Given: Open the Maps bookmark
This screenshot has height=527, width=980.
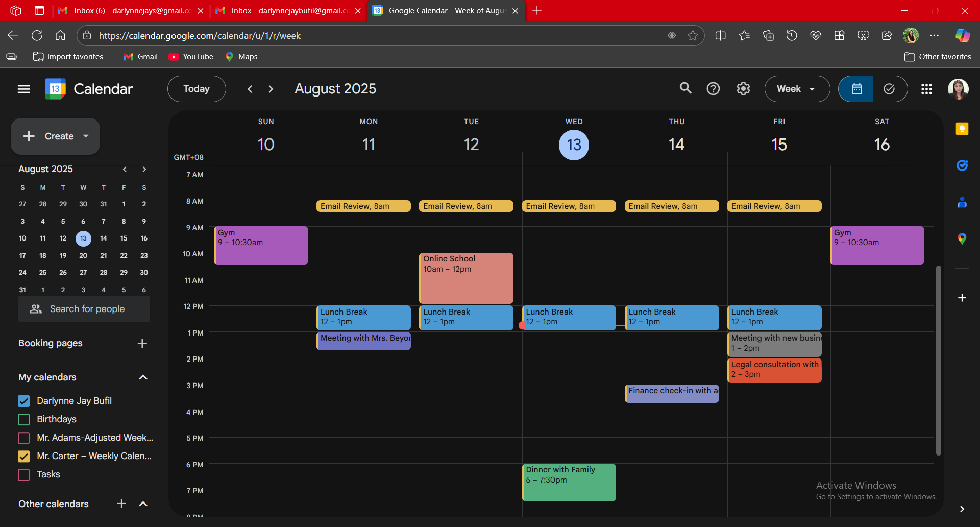Looking at the screenshot, I should coord(241,57).
